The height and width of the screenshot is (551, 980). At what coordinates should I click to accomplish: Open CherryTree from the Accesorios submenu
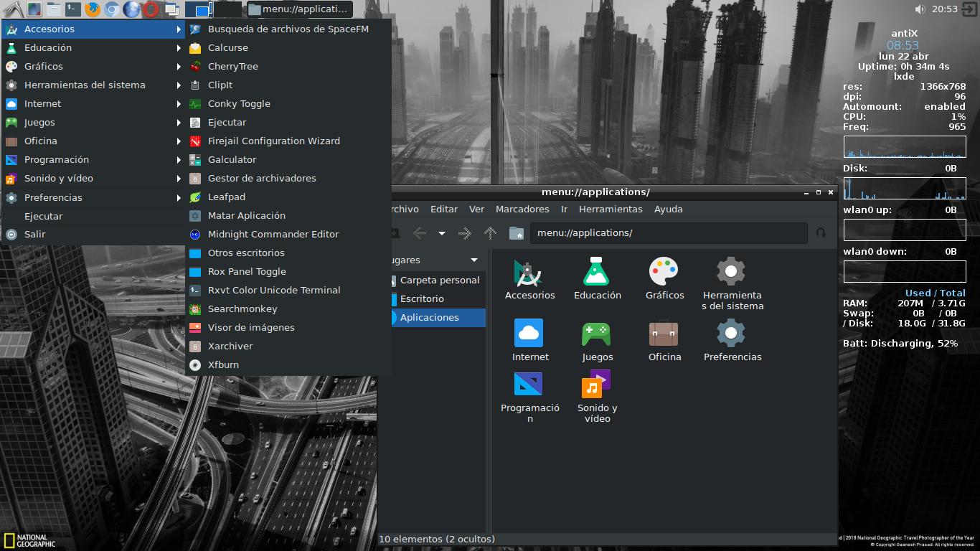tap(288, 67)
